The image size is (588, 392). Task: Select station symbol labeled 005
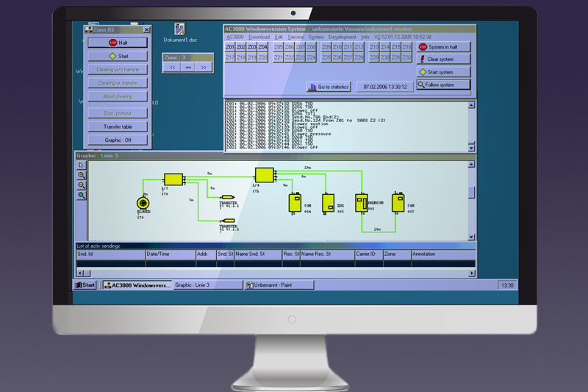(x=328, y=203)
